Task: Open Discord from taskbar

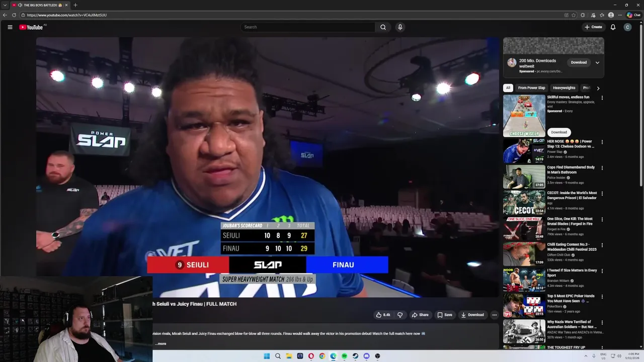Action: pos(366,356)
